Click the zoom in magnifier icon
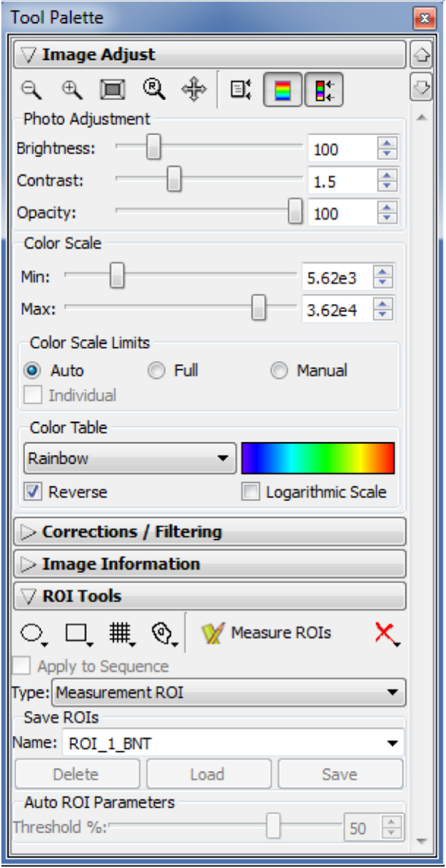The image size is (446, 868). click(x=71, y=90)
